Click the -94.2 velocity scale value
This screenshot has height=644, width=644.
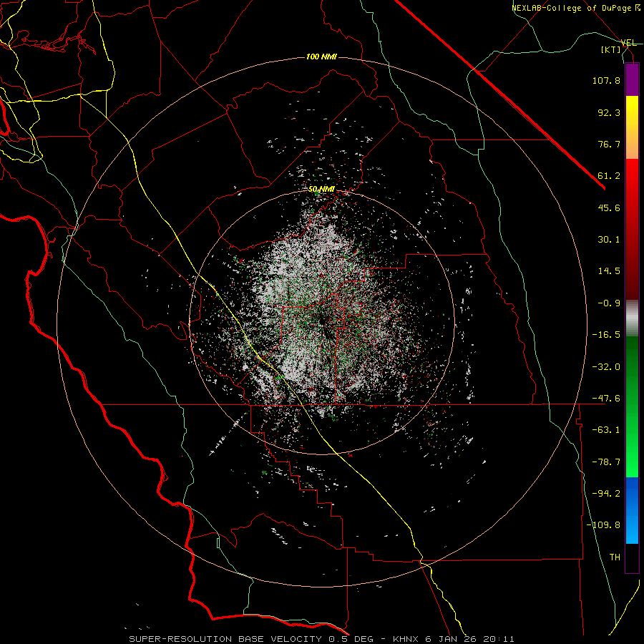click(x=606, y=494)
